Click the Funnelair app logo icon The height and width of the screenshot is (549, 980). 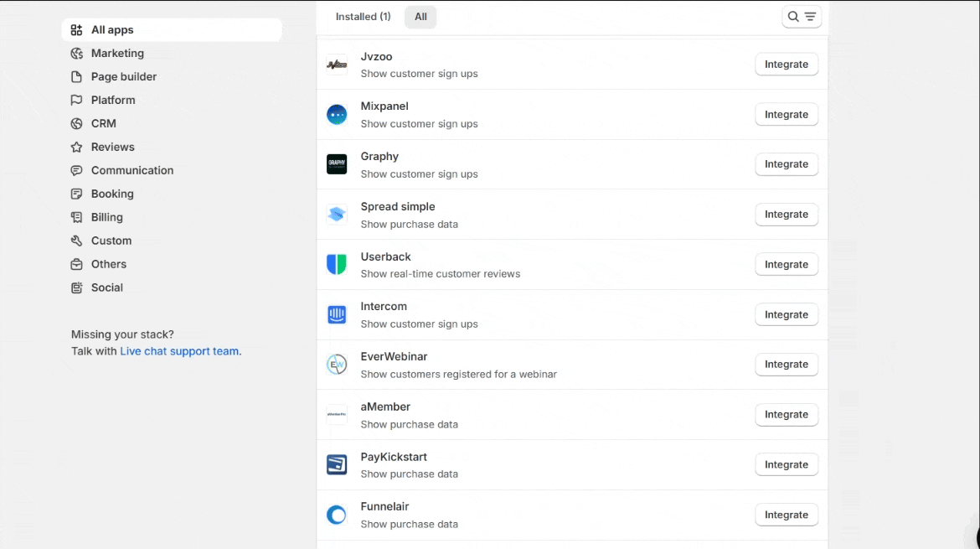pos(337,515)
